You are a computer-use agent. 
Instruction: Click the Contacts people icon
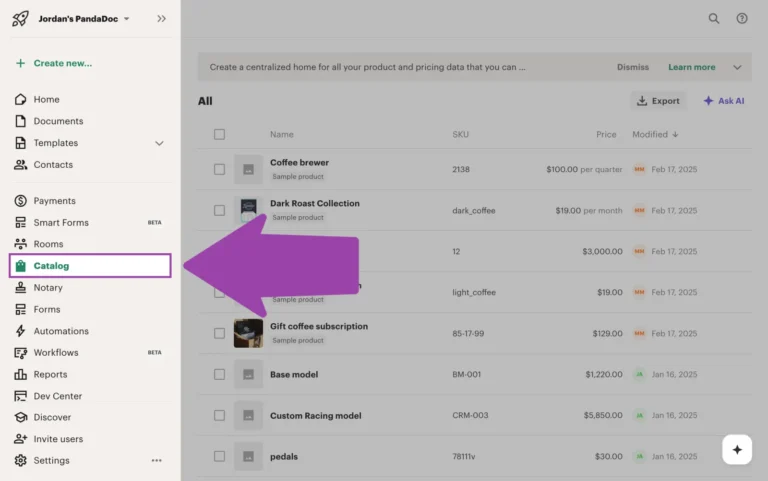(20, 165)
